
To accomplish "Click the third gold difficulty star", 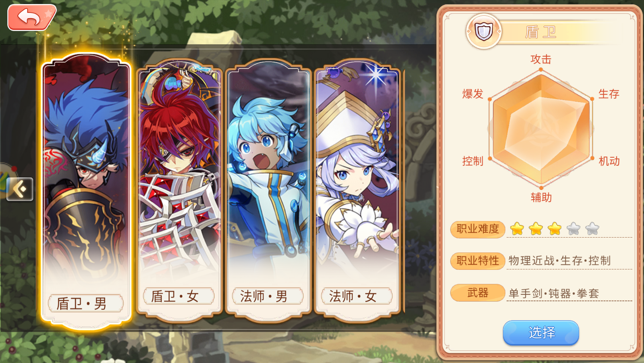I will pyautogui.click(x=555, y=229).
